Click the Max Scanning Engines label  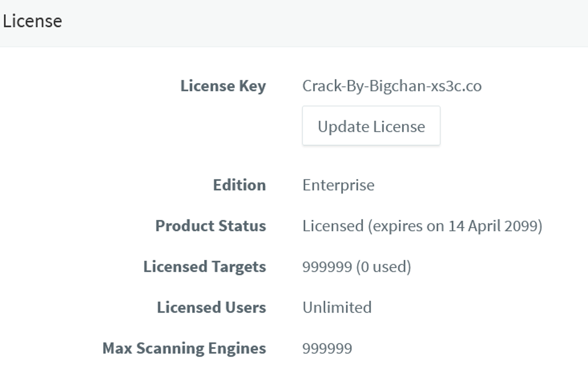pyautogui.click(x=184, y=348)
